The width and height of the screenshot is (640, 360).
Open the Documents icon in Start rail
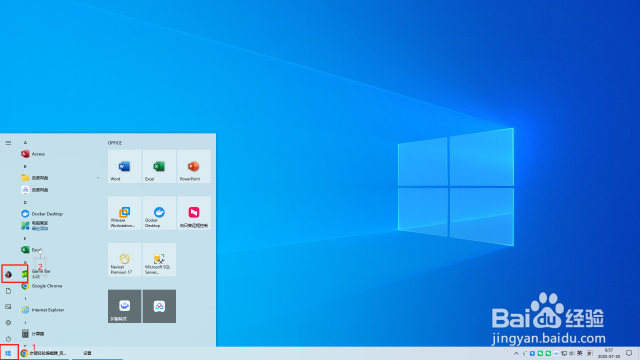point(8,291)
